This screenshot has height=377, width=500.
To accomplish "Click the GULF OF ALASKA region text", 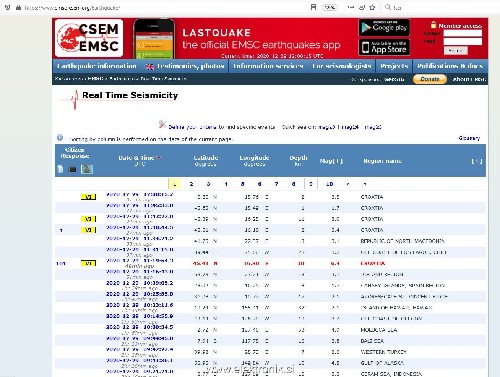I will 382,363.
